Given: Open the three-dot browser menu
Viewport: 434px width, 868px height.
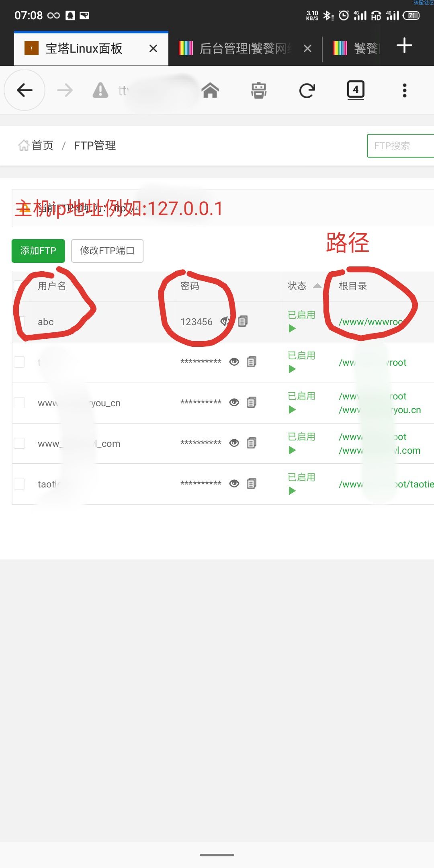Looking at the screenshot, I should 405,90.
